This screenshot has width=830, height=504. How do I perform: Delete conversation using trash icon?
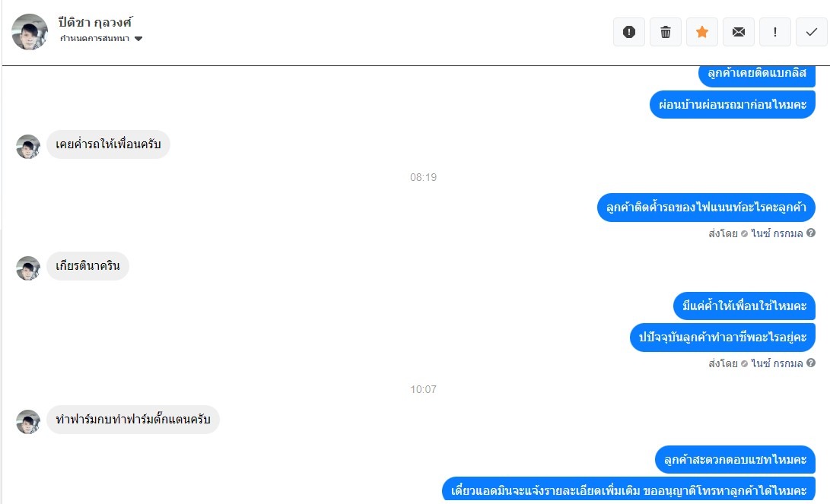(666, 32)
